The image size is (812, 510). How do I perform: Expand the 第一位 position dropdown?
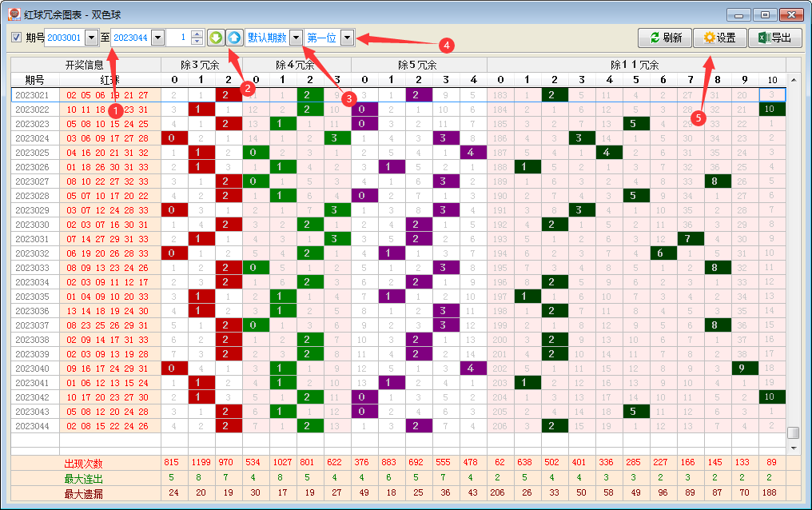pos(347,38)
